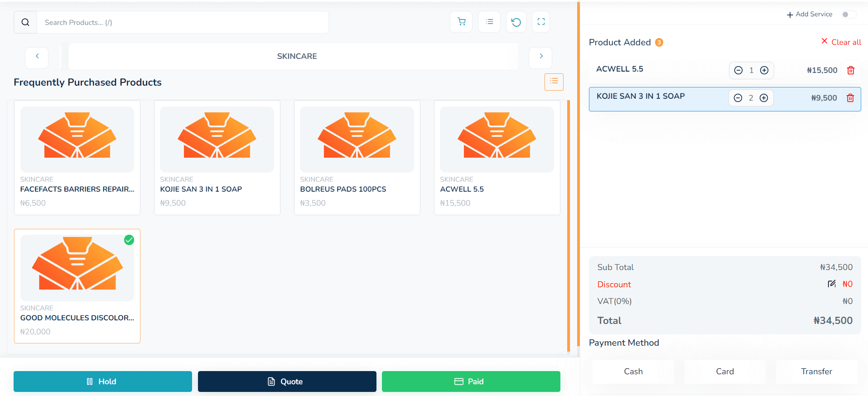Click the KOJIE SAN 3 IN 1 SOAP cart row name
This screenshot has height=396, width=868.
click(x=641, y=96)
